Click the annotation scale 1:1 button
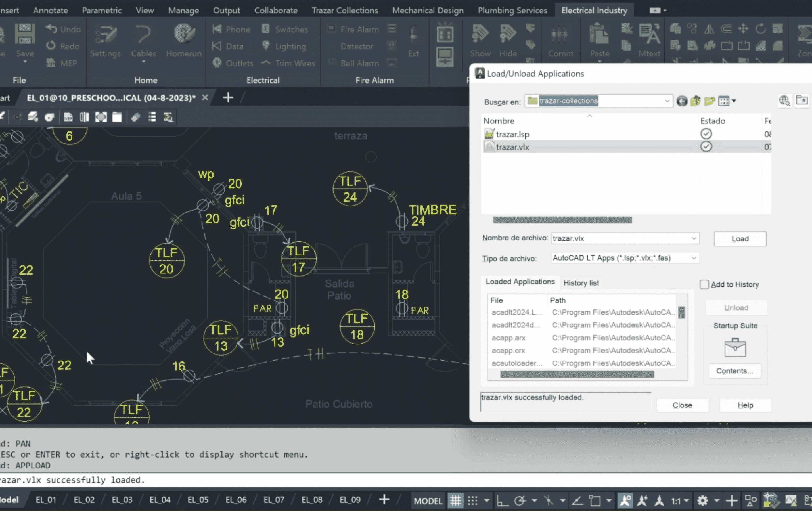The image size is (812, 511). (x=675, y=500)
